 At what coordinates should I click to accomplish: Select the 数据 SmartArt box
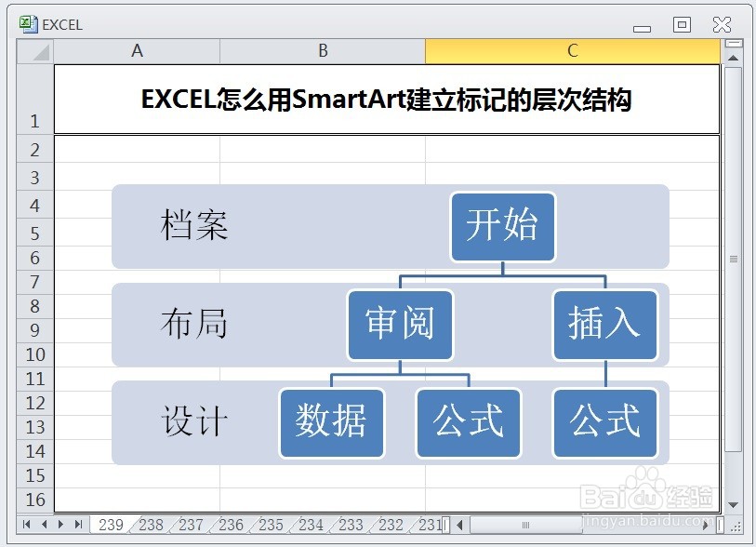[332, 423]
